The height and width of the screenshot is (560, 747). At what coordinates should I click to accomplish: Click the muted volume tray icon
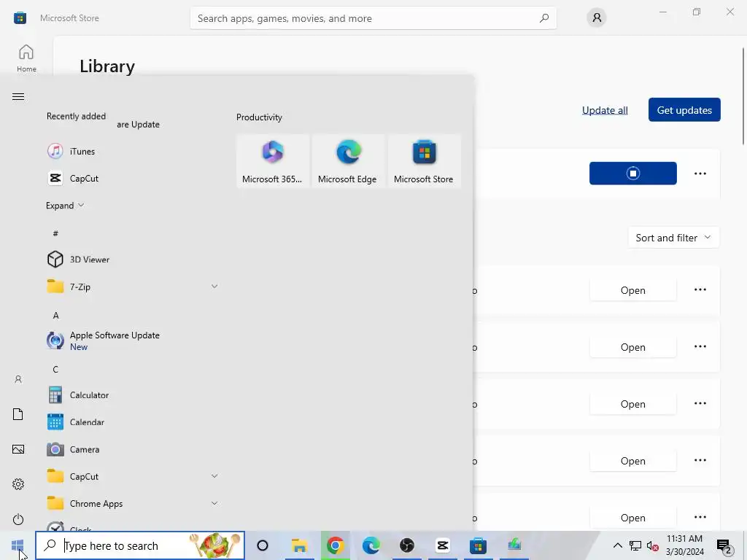[x=653, y=545]
